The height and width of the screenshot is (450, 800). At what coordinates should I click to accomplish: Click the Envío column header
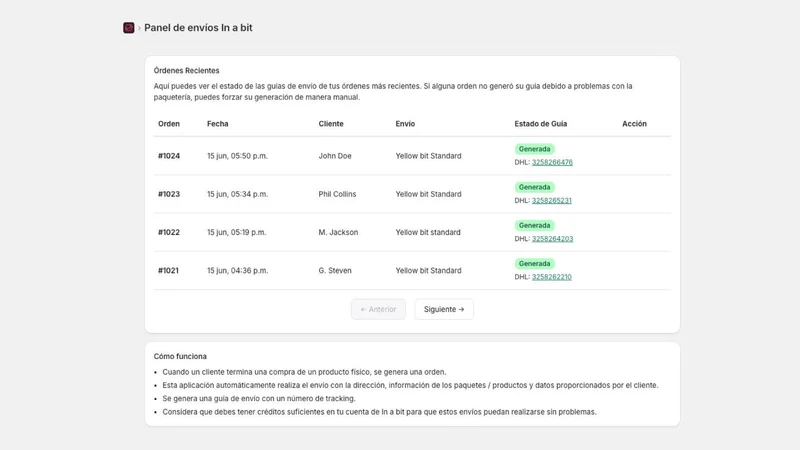click(405, 124)
